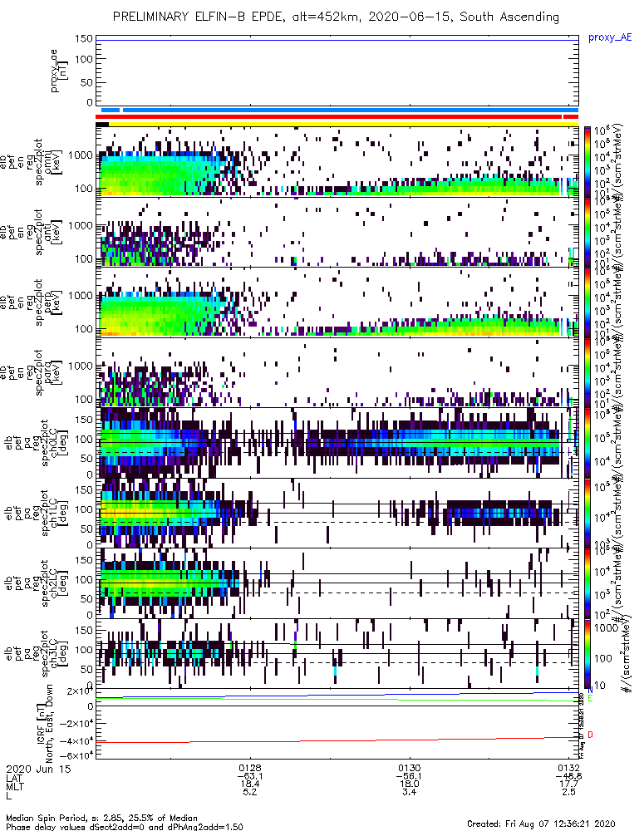Select the red Down line in IGRF panel

pos(337,740)
